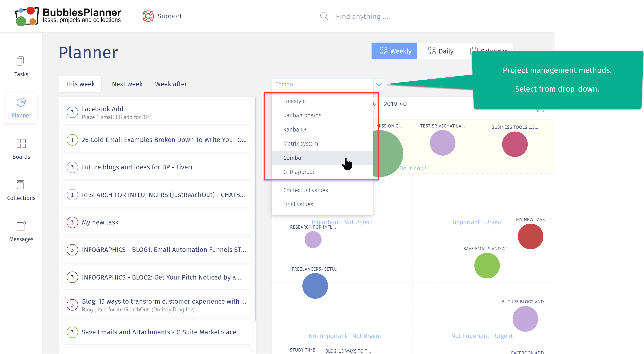Switch to Weekly view
This screenshot has width=644, height=354.
point(394,51)
